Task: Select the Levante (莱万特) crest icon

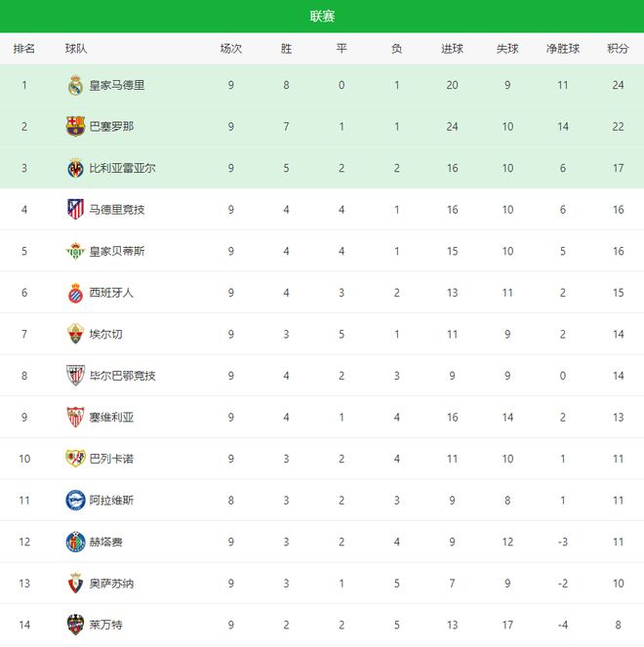Action: pyautogui.click(x=75, y=625)
